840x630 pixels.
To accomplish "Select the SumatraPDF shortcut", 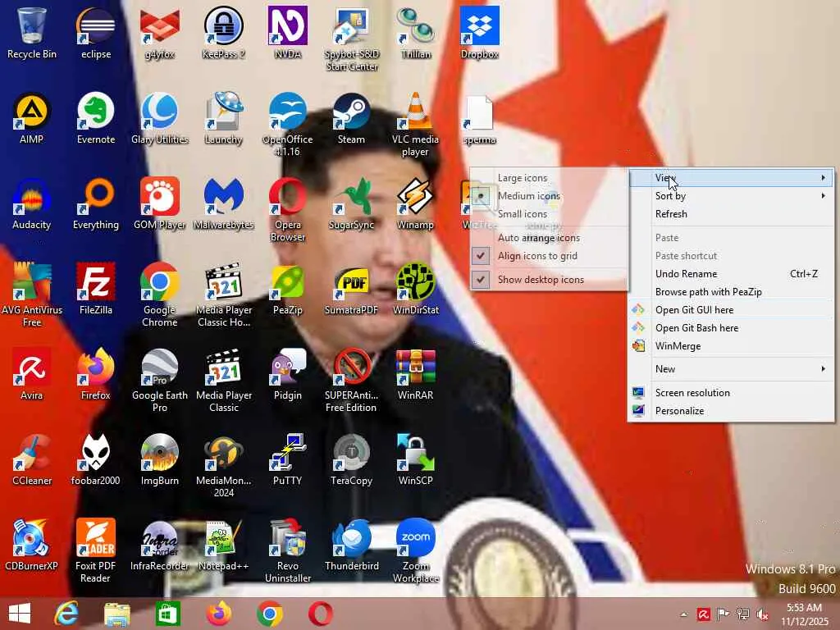I will 351,289.
